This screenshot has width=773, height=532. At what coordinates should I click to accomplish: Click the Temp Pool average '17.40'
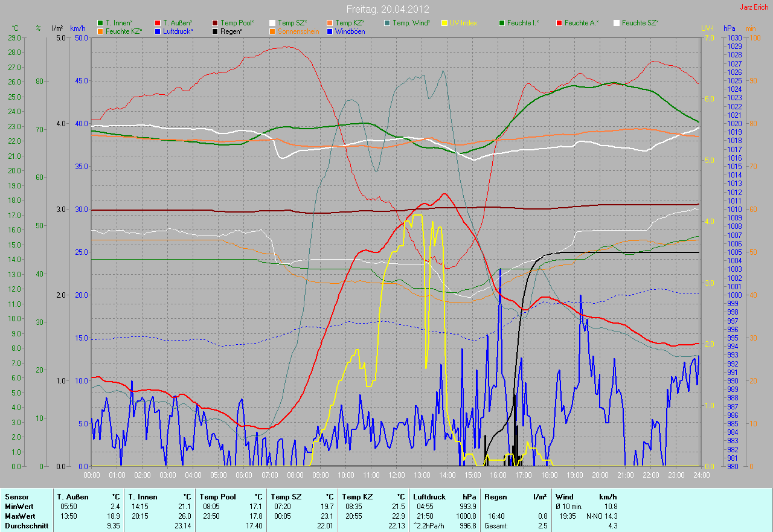click(253, 526)
